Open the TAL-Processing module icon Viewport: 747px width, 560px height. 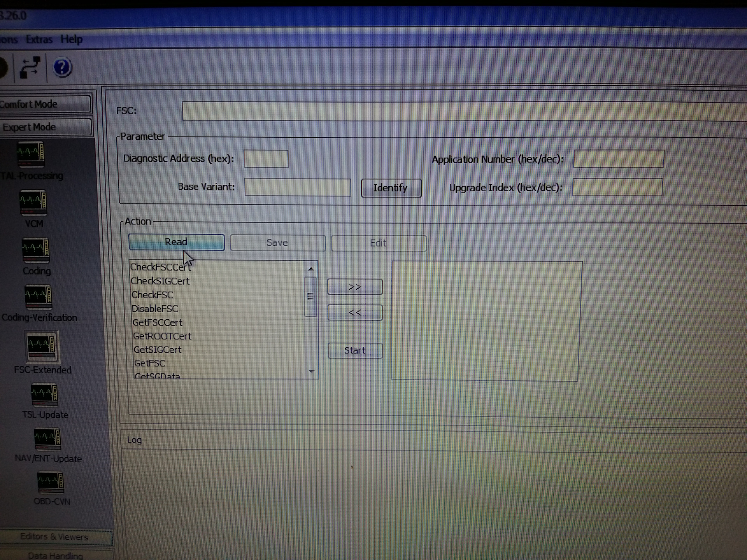click(30, 154)
